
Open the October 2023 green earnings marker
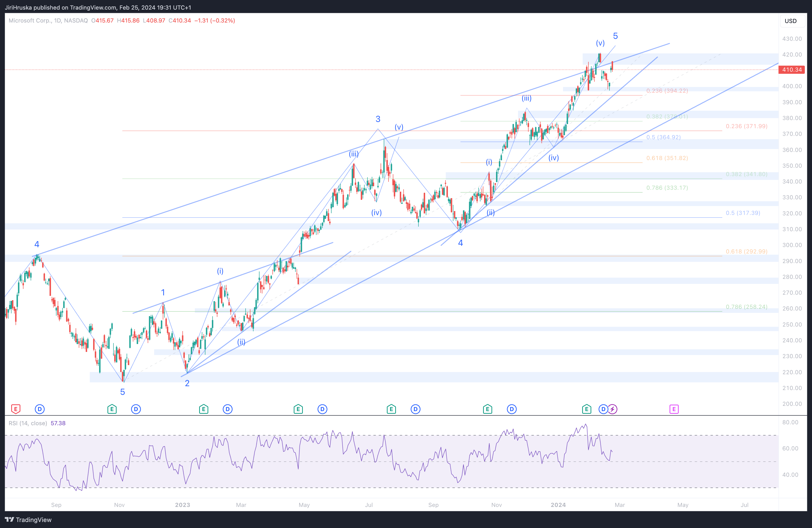point(488,409)
